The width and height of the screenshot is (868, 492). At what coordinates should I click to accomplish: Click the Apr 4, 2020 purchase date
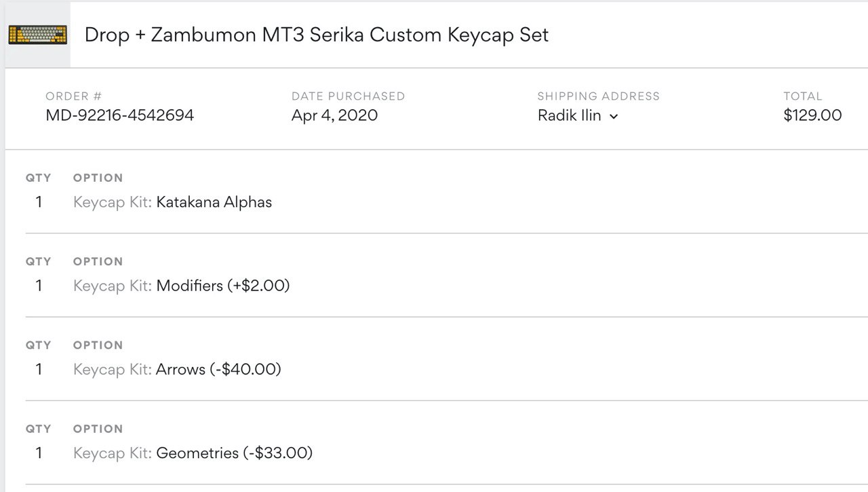click(334, 115)
